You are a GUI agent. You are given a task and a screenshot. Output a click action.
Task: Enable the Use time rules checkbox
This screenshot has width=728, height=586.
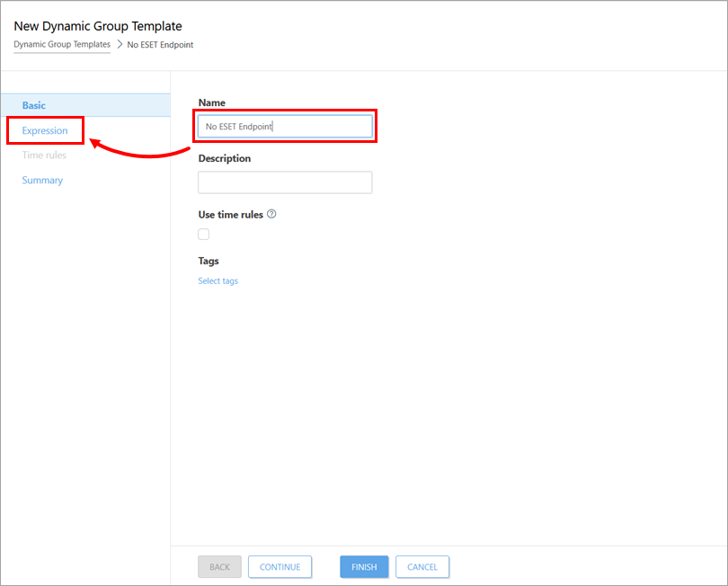pyautogui.click(x=204, y=235)
